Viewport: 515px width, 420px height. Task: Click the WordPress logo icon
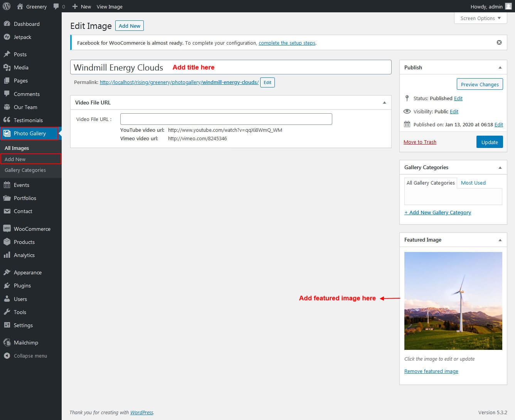(7, 6)
